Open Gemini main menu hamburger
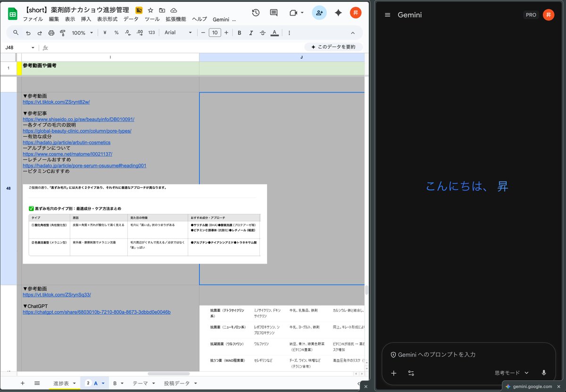Viewport: 566px width, 392px height. pyautogui.click(x=388, y=15)
